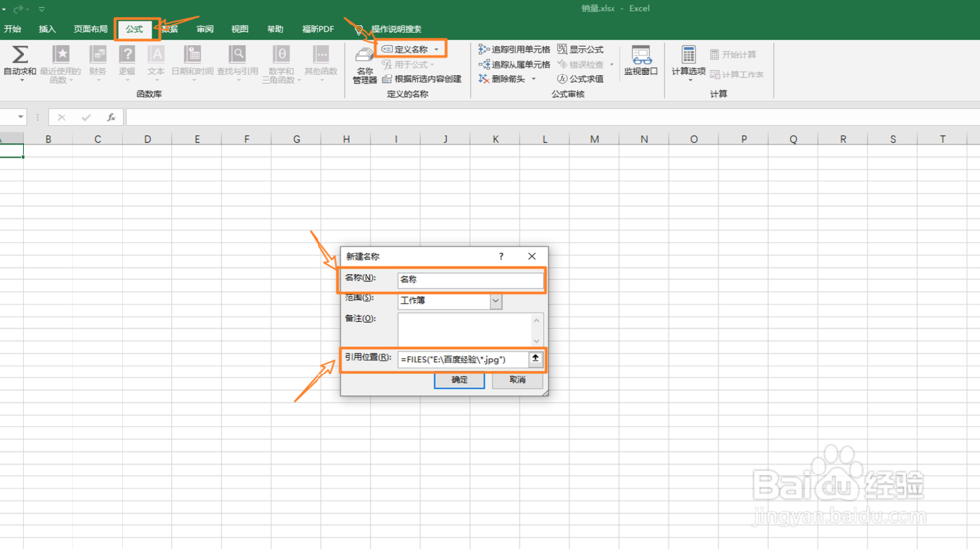The width and height of the screenshot is (980, 549).
Task: Click Calculate Now (开始计算)
Action: 733,54
